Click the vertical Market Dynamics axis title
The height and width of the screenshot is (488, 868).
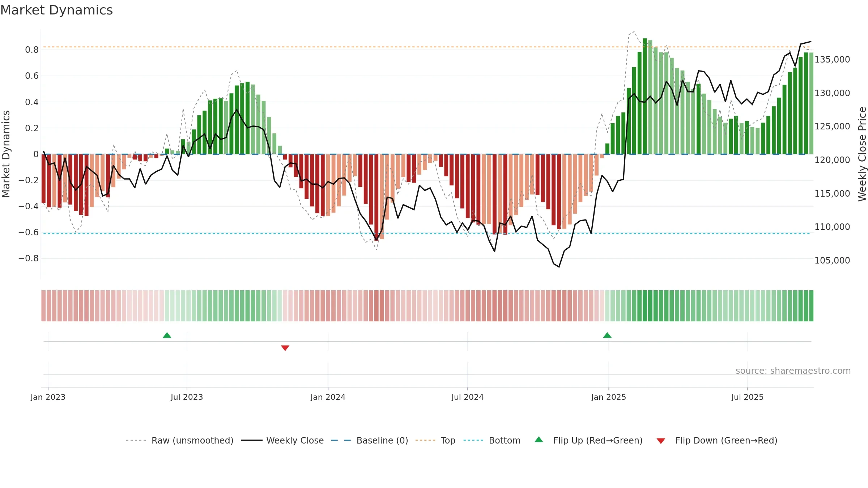point(6,154)
